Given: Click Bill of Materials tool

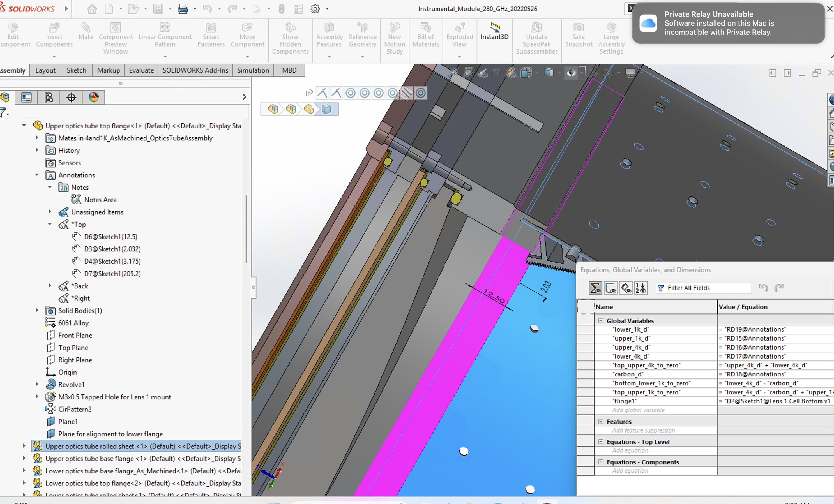Looking at the screenshot, I should [x=426, y=35].
